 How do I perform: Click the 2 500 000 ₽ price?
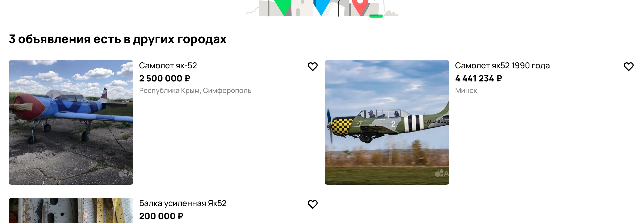[165, 78]
